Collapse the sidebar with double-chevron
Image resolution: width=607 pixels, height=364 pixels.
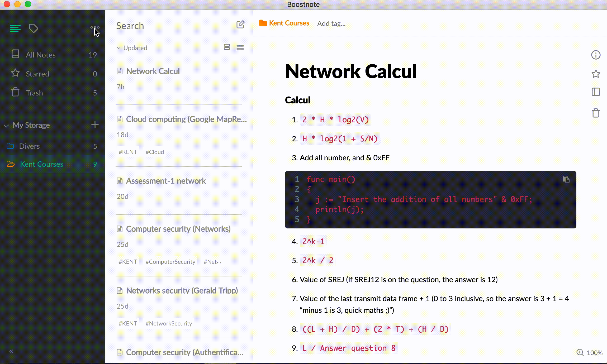pyautogui.click(x=11, y=351)
